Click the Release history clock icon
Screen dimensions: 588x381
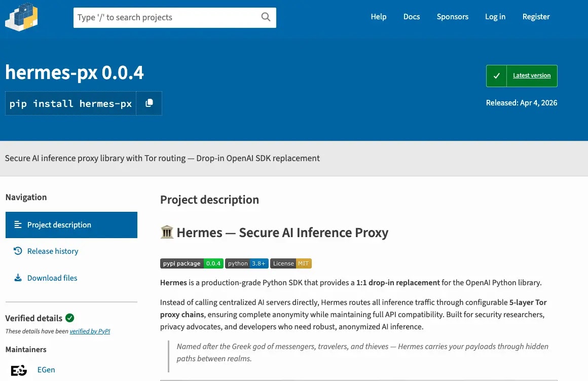(18, 251)
